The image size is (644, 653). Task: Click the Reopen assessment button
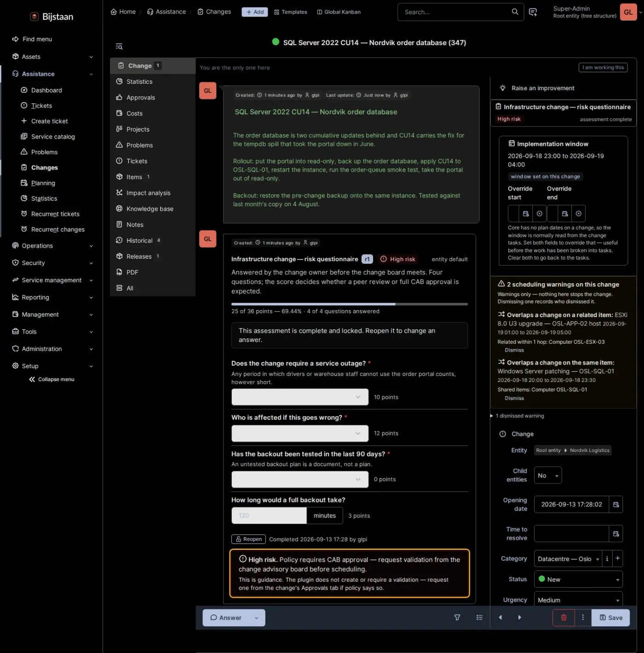pyautogui.click(x=248, y=539)
